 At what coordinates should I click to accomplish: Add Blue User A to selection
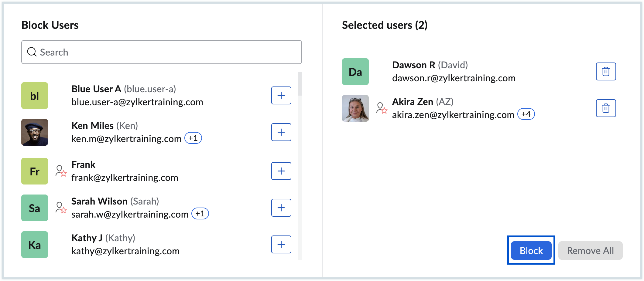(x=281, y=96)
